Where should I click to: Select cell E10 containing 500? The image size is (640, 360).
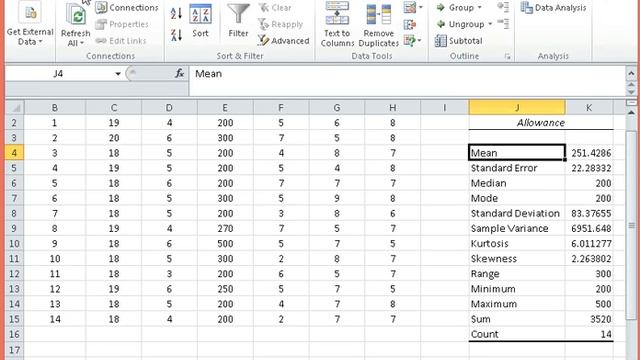(x=225, y=244)
